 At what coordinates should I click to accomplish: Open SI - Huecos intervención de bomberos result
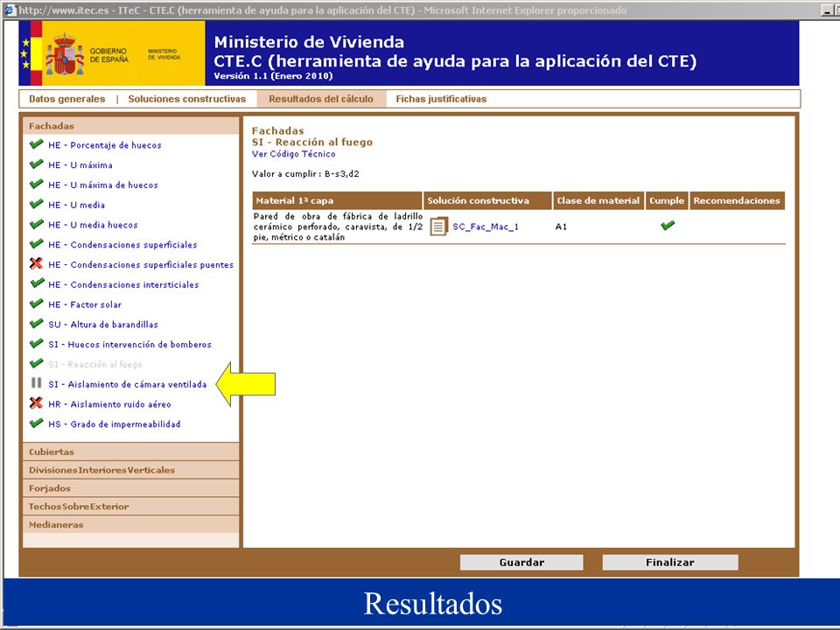(x=129, y=345)
